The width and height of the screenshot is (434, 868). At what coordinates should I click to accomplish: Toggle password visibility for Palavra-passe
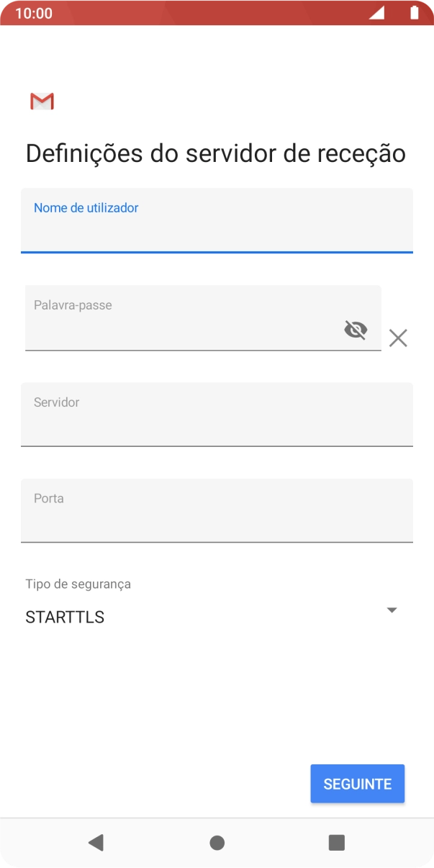tap(356, 330)
